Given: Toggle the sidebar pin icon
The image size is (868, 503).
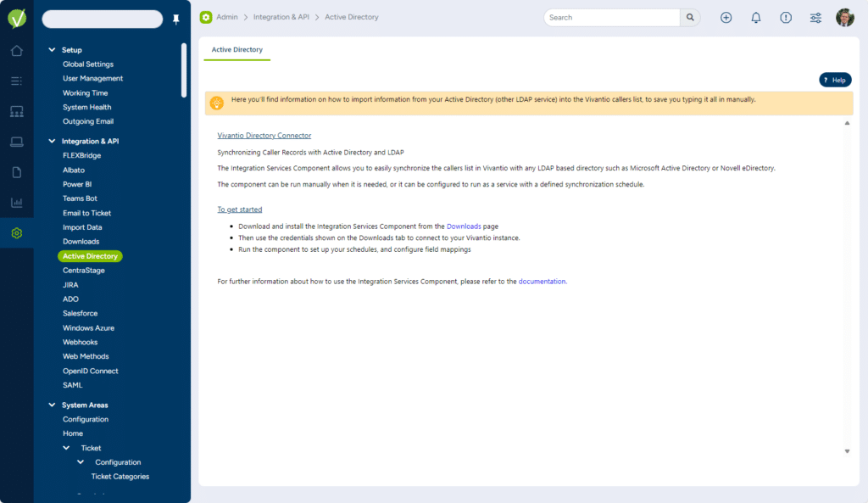Looking at the screenshot, I should click(x=176, y=20).
